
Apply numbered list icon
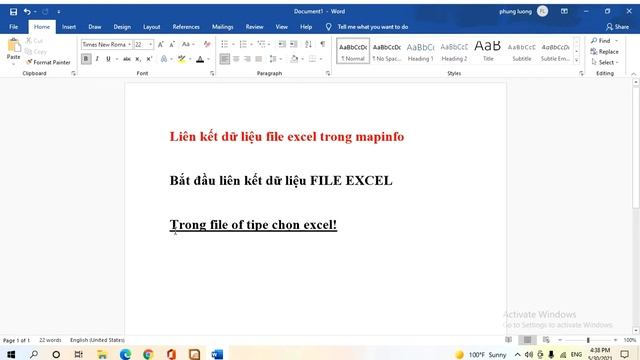(x=243, y=44)
